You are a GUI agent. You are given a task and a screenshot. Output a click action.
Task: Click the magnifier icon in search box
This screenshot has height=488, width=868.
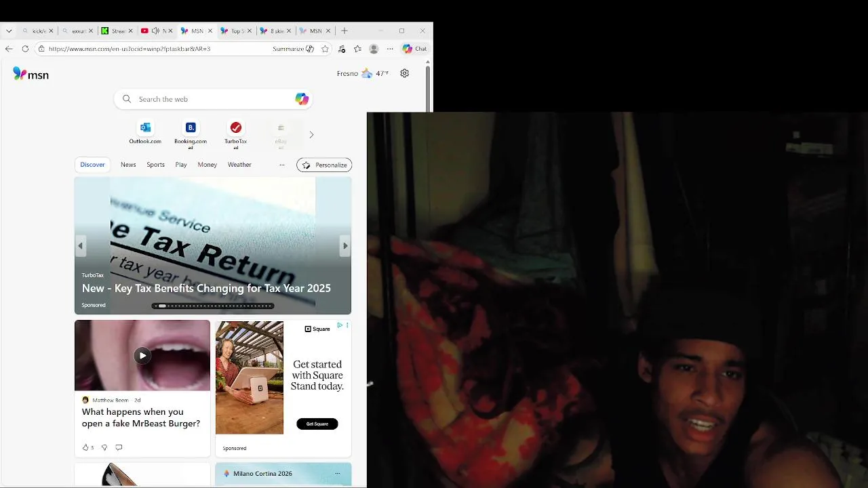pos(127,99)
